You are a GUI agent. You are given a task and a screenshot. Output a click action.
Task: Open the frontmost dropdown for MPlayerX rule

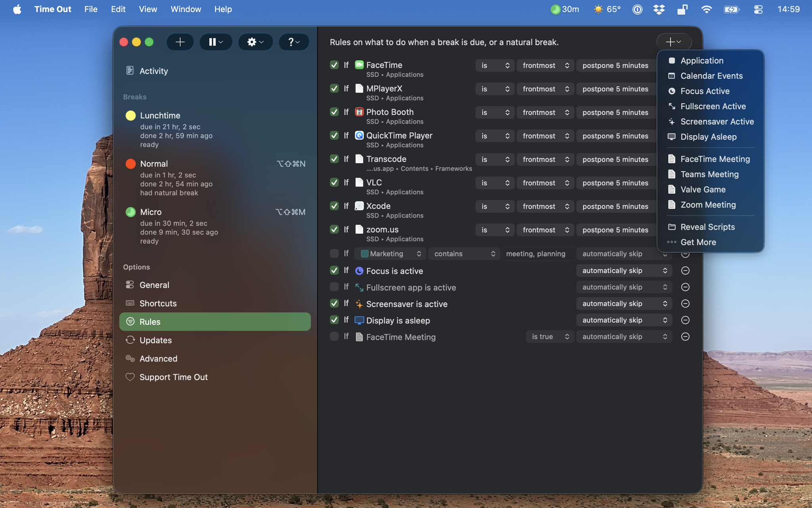545,89
